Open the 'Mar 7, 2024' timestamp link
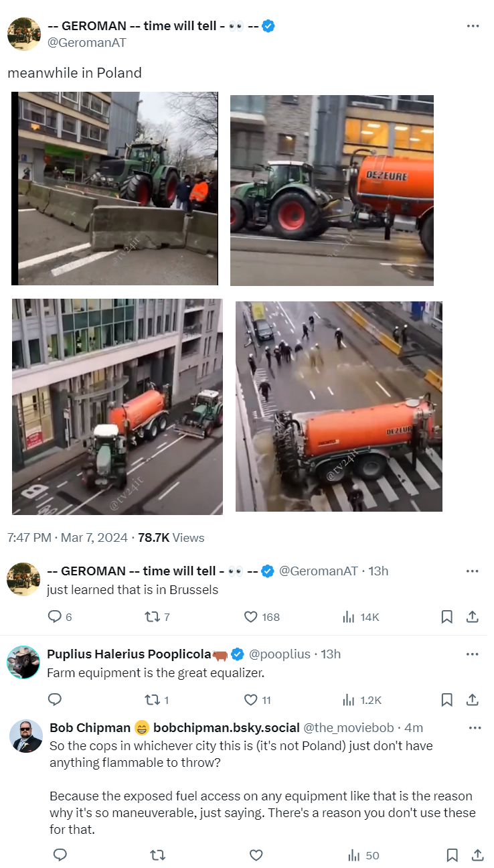Image resolution: width=494 pixels, height=868 pixels. click(x=94, y=538)
